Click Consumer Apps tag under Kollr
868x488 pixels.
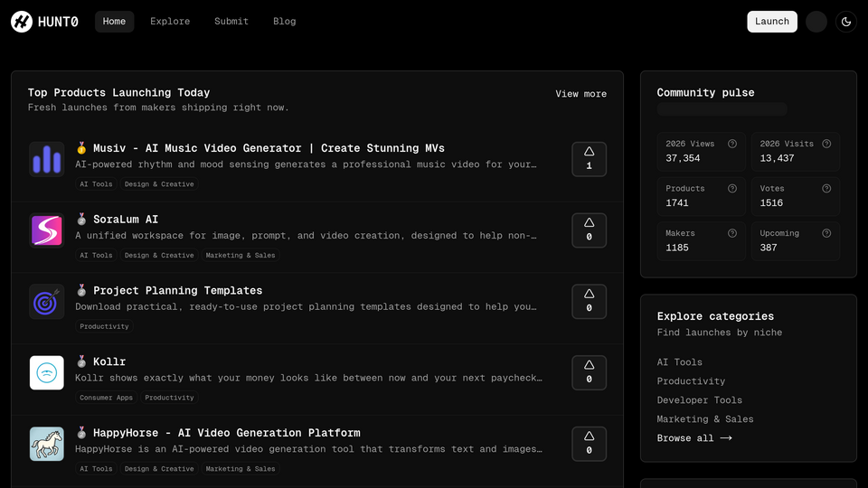point(106,398)
